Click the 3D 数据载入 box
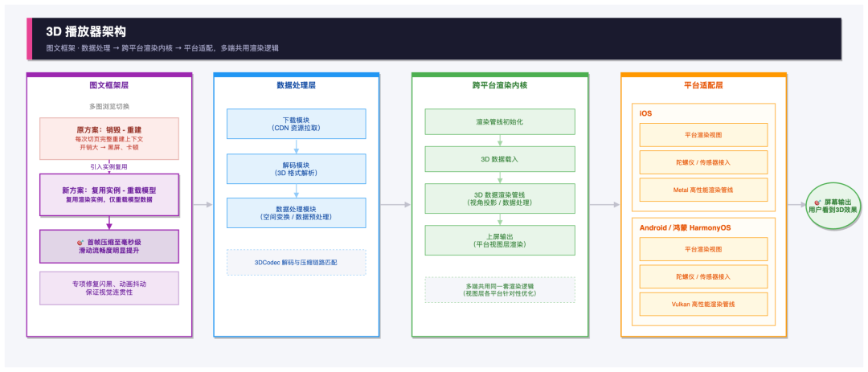The height and width of the screenshot is (372, 868). point(500,159)
